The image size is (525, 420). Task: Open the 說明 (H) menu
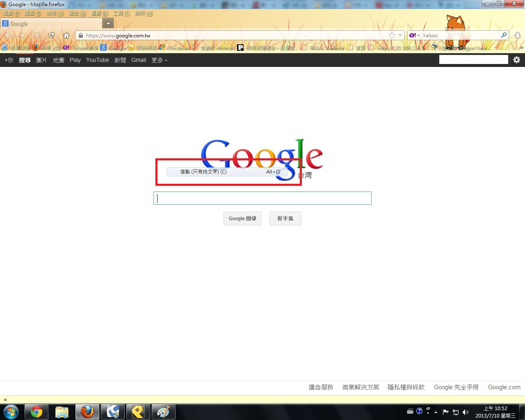(x=144, y=13)
